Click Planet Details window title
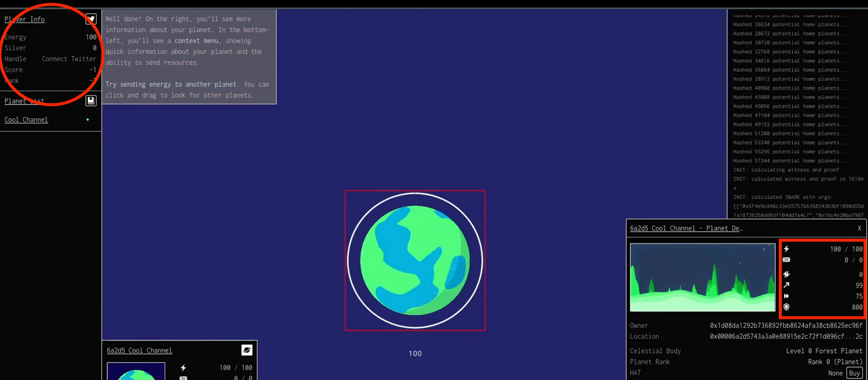 coord(686,229)
